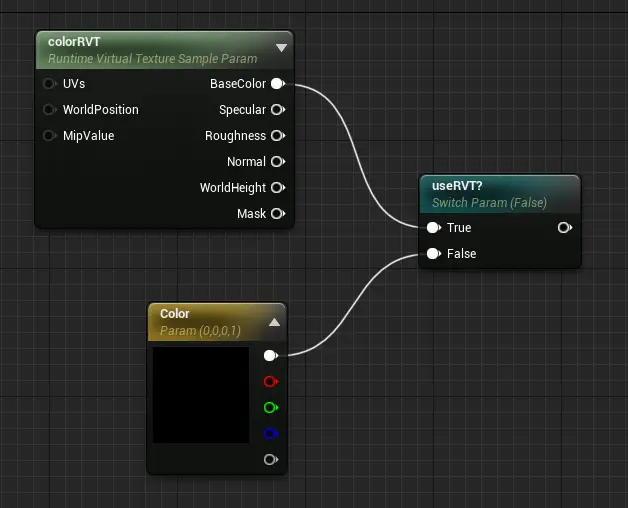The width and height of the screenshot is (628, 508).
Task: Click the Normal pin label
Action: 246,162
